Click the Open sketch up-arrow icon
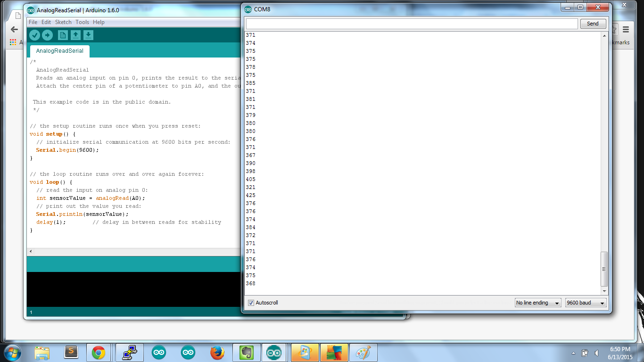Viewport: 644px width, 362px height. click(75, 35)
